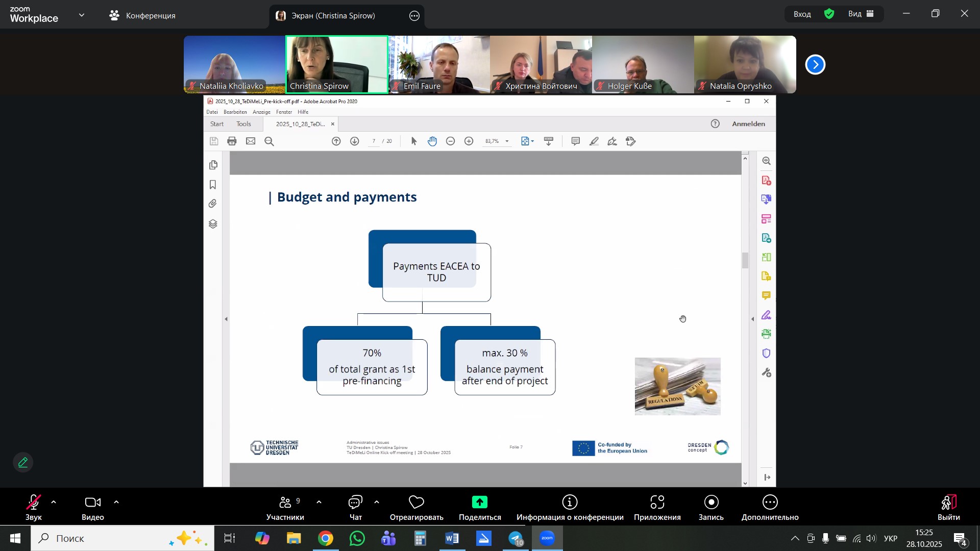Click the Отреагировать reactions icon
Screen dimensions: 980x551
point(416,503)
